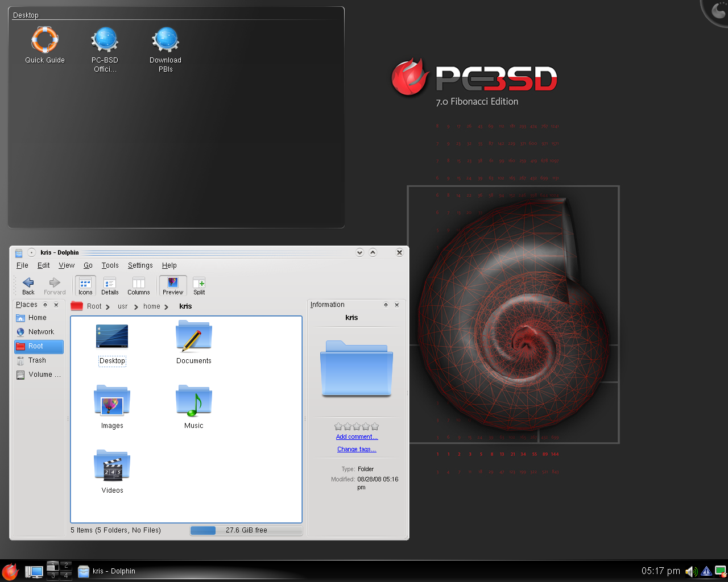Select the Images folder icon
Image resolution: width=728 pixels, height=582 pixels.
point(112,406)
